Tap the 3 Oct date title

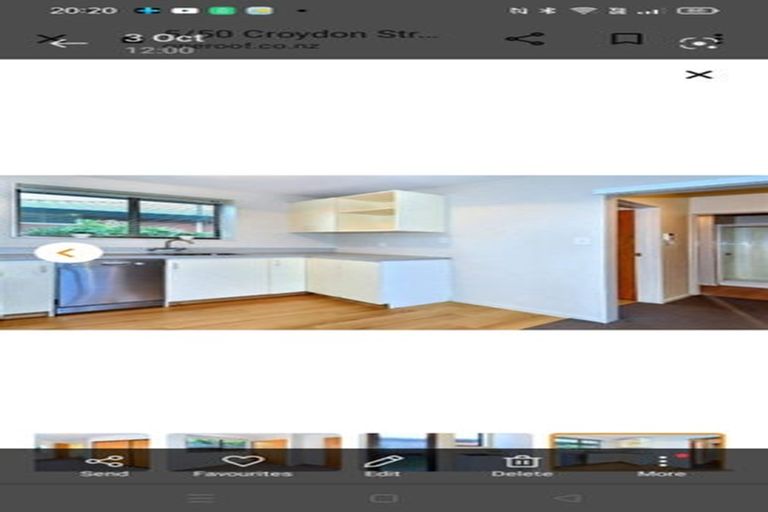coord(163,38)
